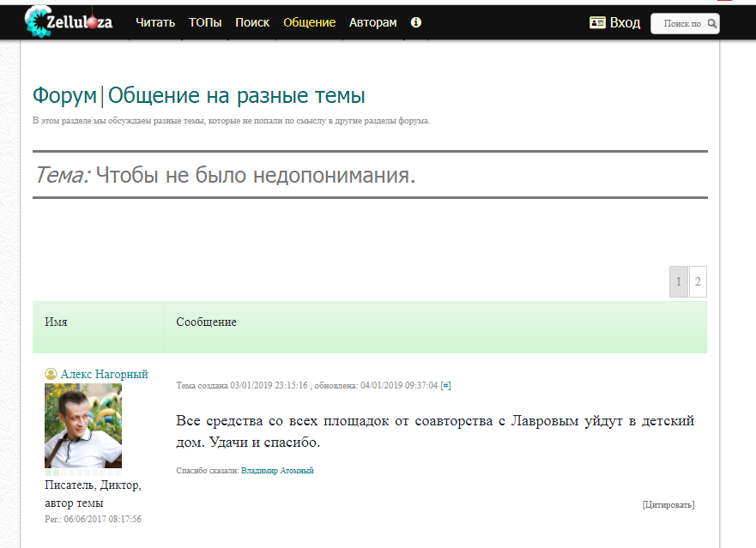The width and height of the screenshot is (756, 548).
Task: Go to page 2 of the thread
Action: pos(698,281)
